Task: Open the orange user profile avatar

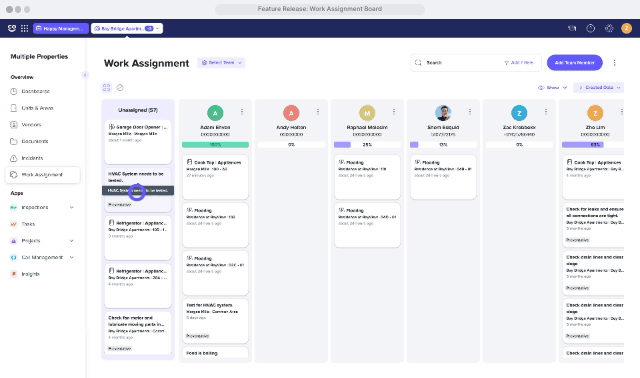Action: (x=627, y=28)
